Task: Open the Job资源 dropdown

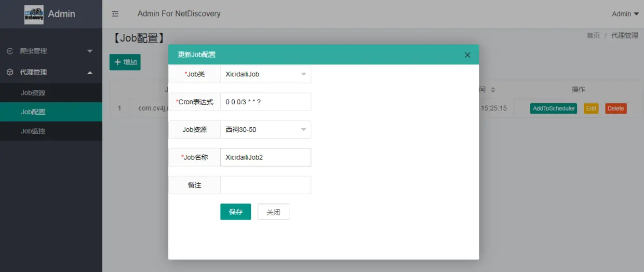Action: 266,130
